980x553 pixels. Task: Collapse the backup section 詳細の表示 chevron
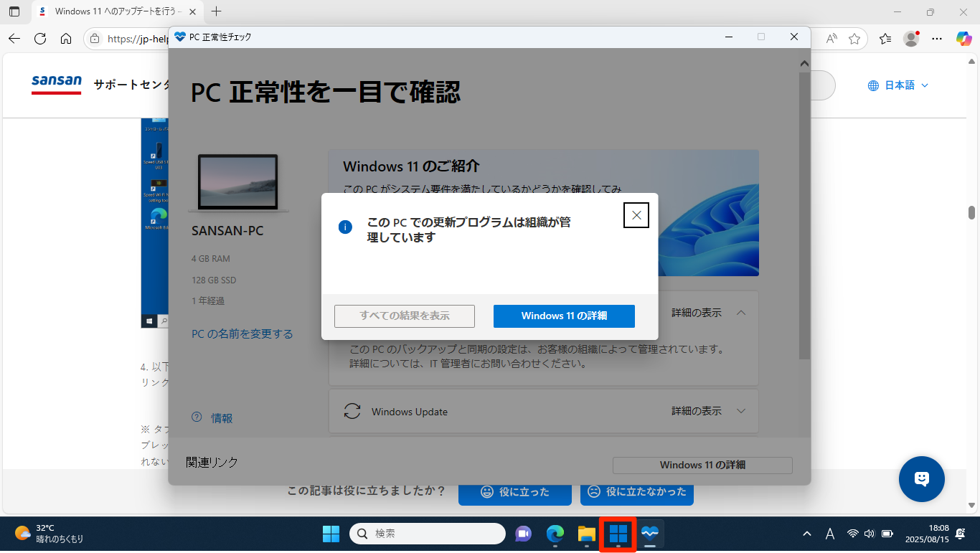(741, 313)
